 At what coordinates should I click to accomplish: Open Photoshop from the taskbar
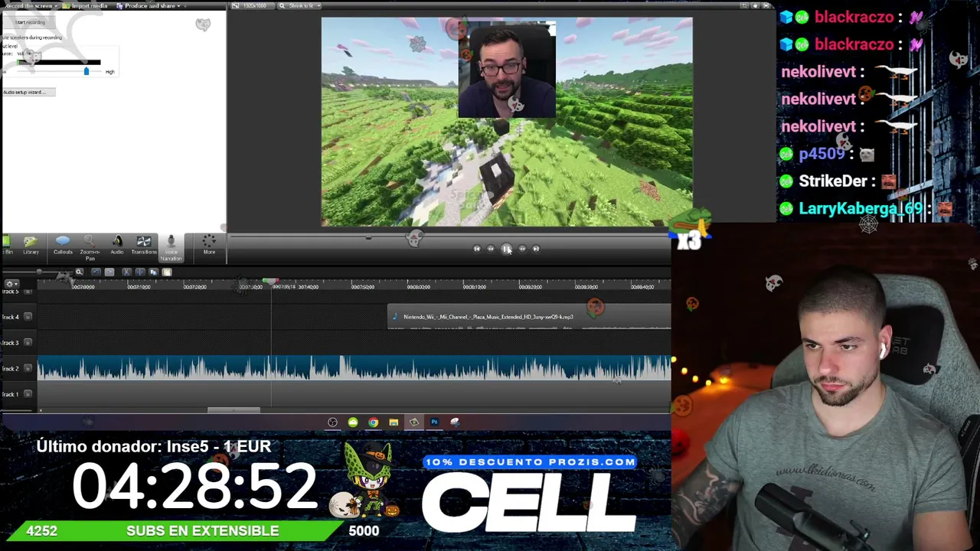[434, 422]
